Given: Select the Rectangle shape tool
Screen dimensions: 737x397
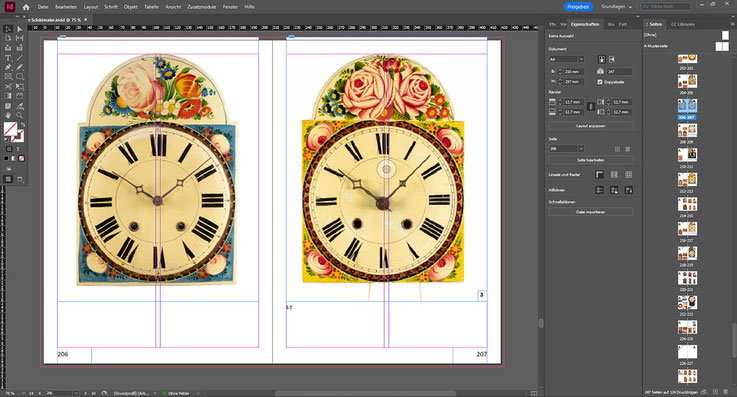Looking at the screenshot, I should (x=19, y=76).
